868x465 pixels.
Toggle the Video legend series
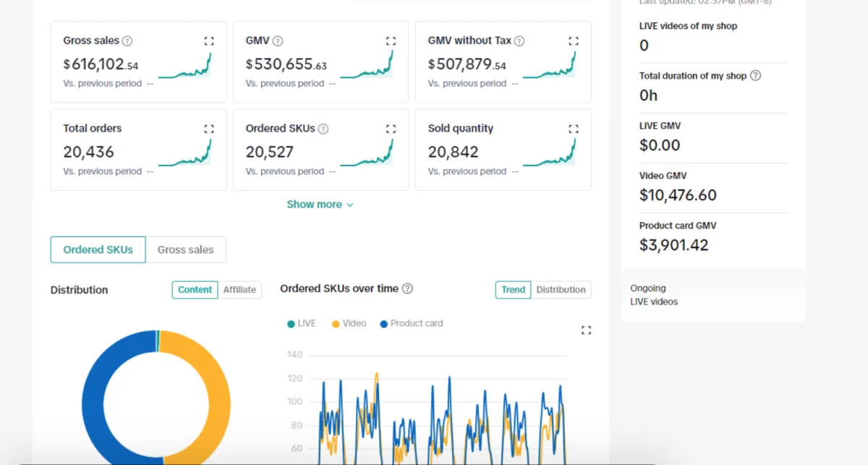349,323
